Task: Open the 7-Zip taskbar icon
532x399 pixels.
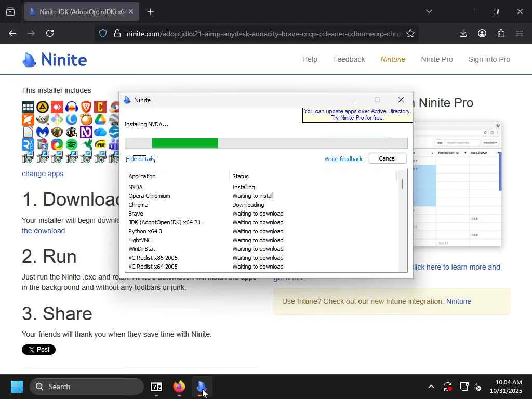Action: (156, 387)
